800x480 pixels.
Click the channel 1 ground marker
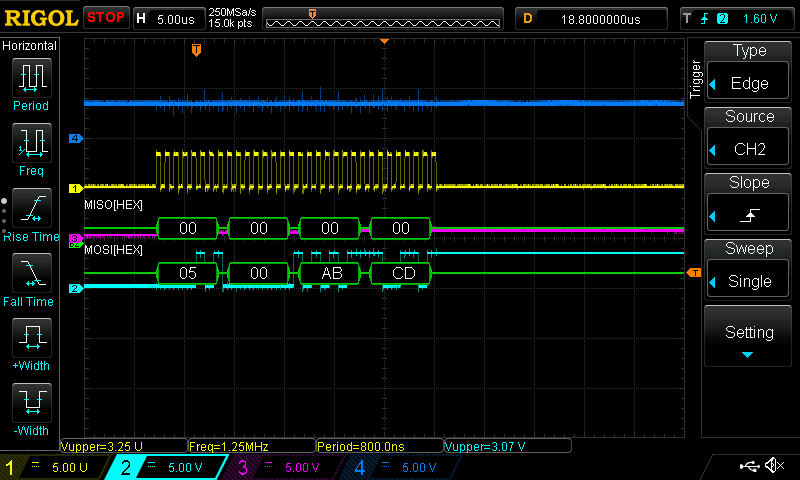coord(76,189)
